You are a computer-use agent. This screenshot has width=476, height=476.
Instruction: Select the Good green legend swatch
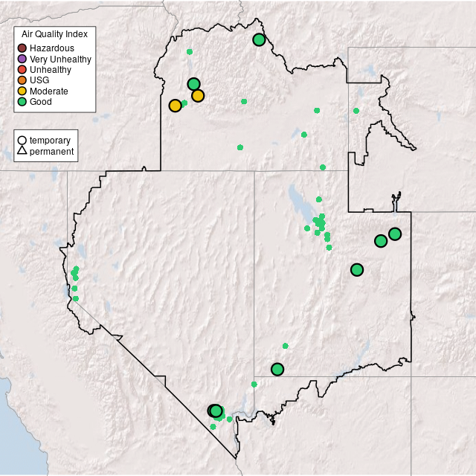(x=22, y=101)
